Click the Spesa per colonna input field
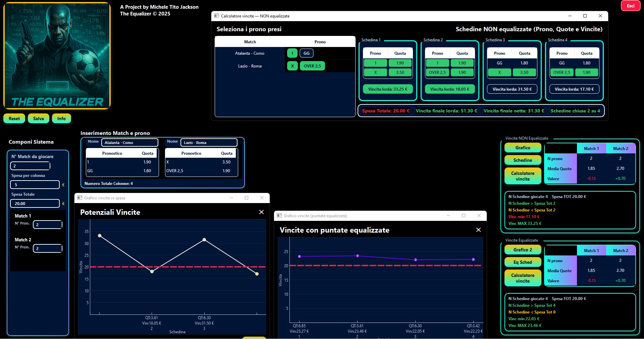This screenshot has width=644, height=339. click(35, 185)
